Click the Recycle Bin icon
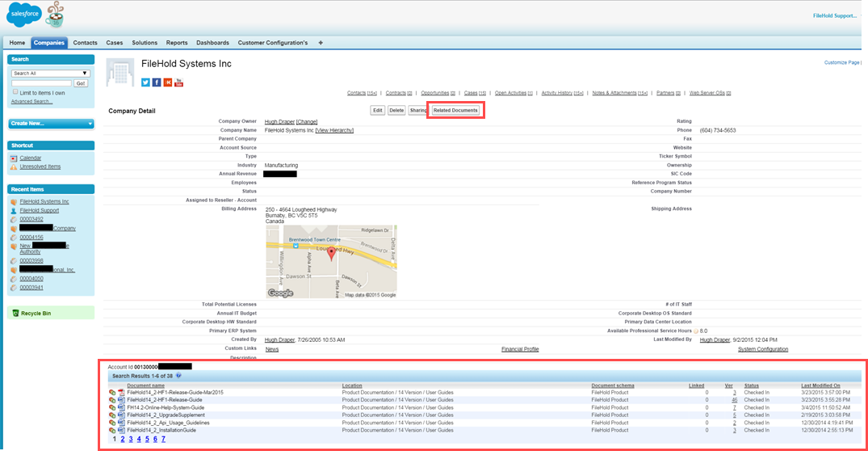Screen dimensions: 868x451 coord(15,314)
